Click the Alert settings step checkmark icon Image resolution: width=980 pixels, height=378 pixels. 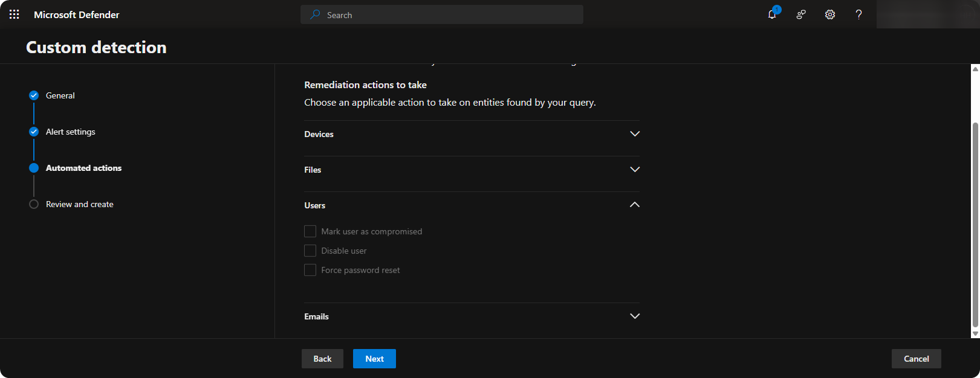34,132
